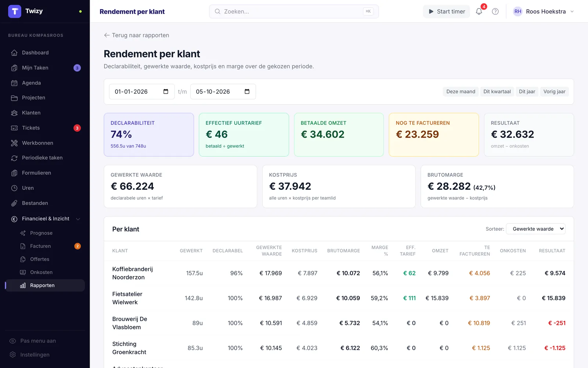
Task: Click the Zoeken search field
Action: tap(294, 11)
